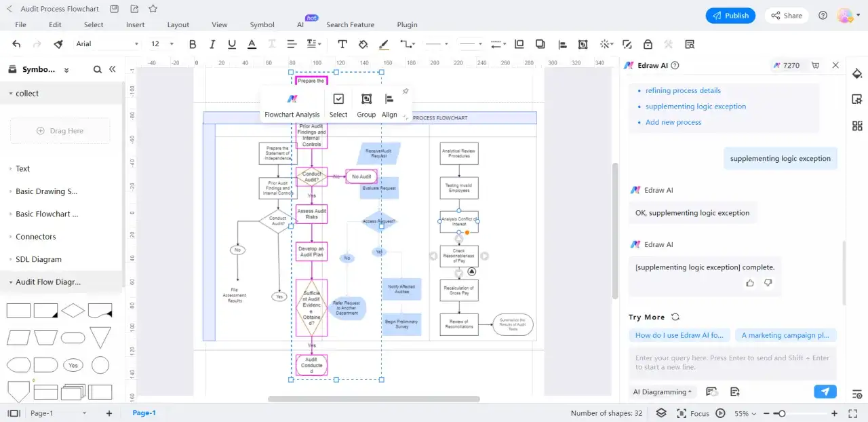This screenshot has height=422, width=868.
Task: Click the Fill color bucket icon
Action: coord(363,44)
